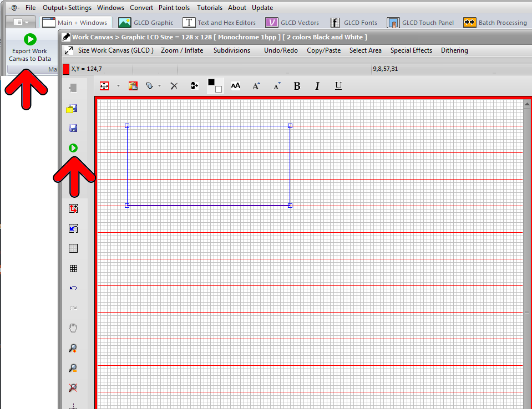Toggle Underline text formatting
Screen dimensions: 532x409
[338, 86]
